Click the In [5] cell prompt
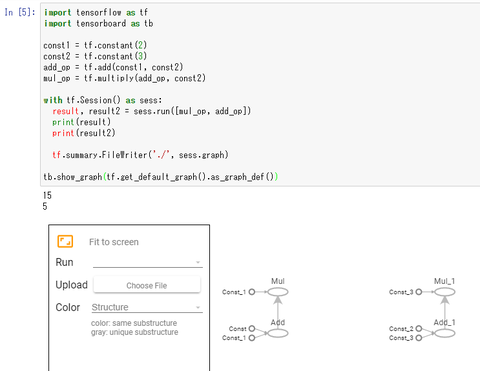The image size is (480, 371). click(20, 12)
